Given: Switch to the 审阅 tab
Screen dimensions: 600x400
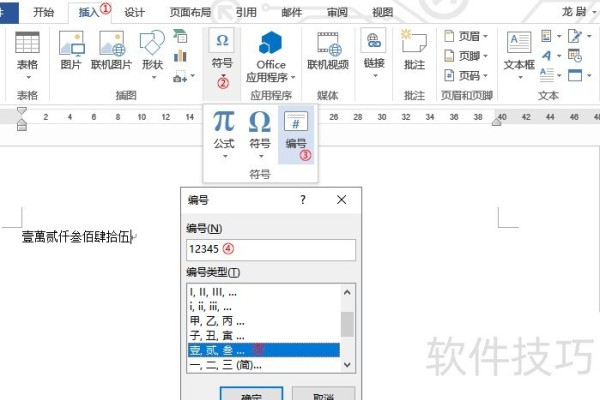Looking at the screenshot, I should [337, 13].
